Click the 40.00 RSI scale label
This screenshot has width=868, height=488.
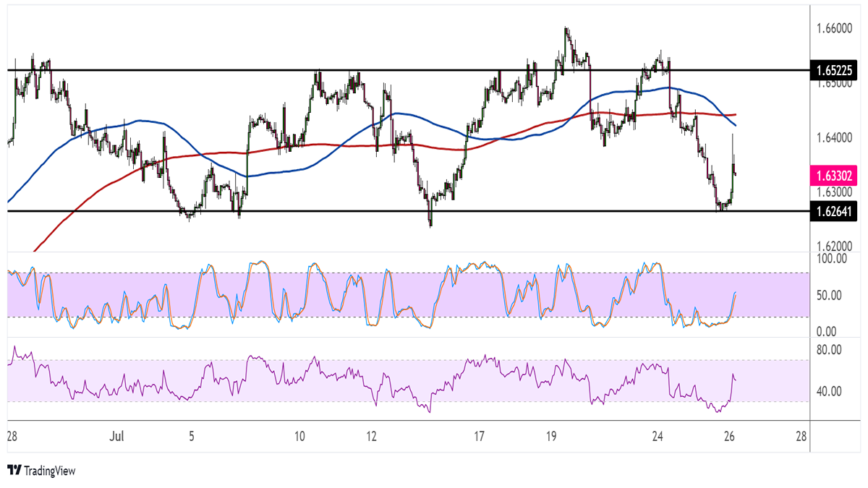click(829, 391)
